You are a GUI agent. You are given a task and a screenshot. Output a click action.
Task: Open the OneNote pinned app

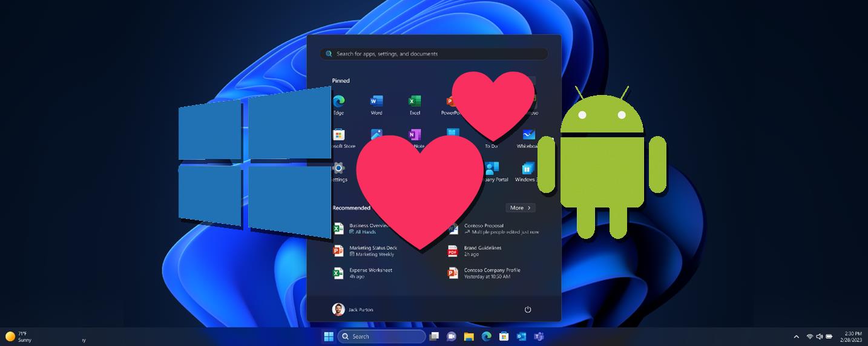click(415, 135)
